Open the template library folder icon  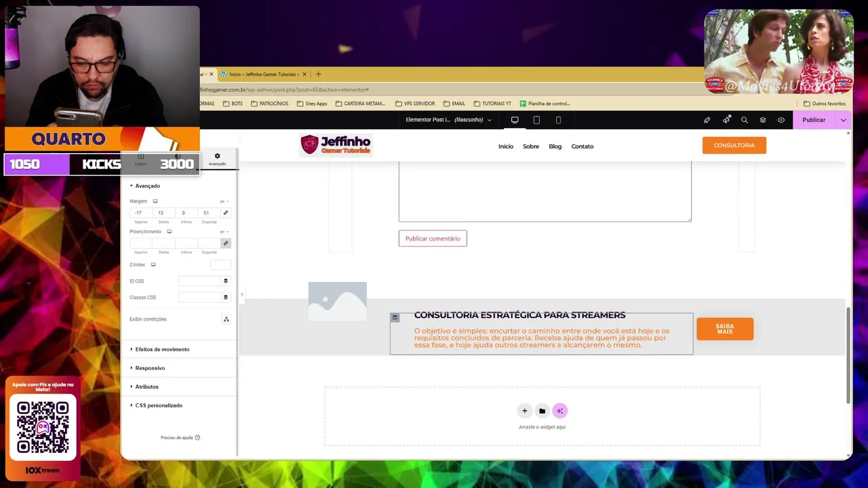(x=542, y=411)
